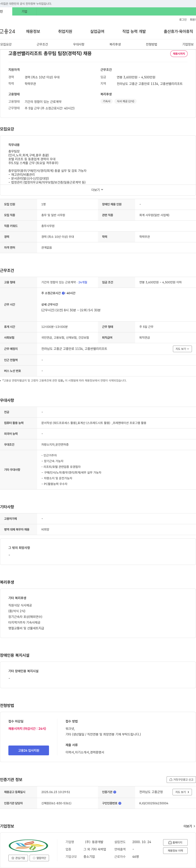Screen dimensions: 196x868
Task: Open the 실업급여 menu
Action: pos(97,31)
